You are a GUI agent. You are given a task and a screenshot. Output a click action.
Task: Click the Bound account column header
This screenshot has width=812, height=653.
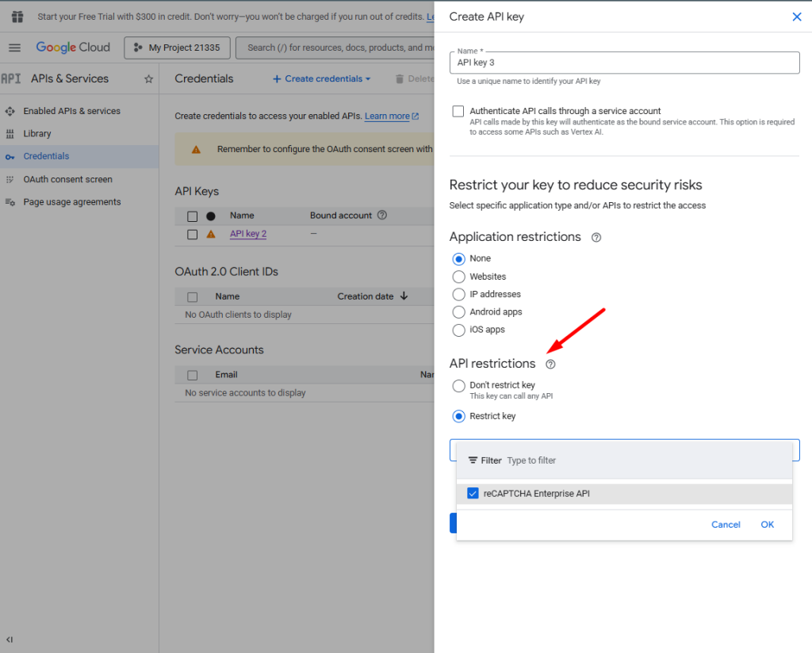341,216
